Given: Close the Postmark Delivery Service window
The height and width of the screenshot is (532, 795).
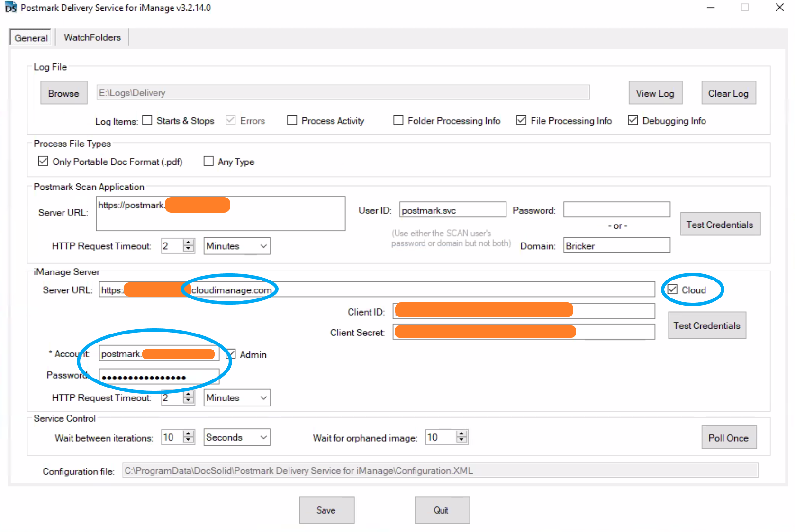Looking at the screenshot, I should 780,8.
